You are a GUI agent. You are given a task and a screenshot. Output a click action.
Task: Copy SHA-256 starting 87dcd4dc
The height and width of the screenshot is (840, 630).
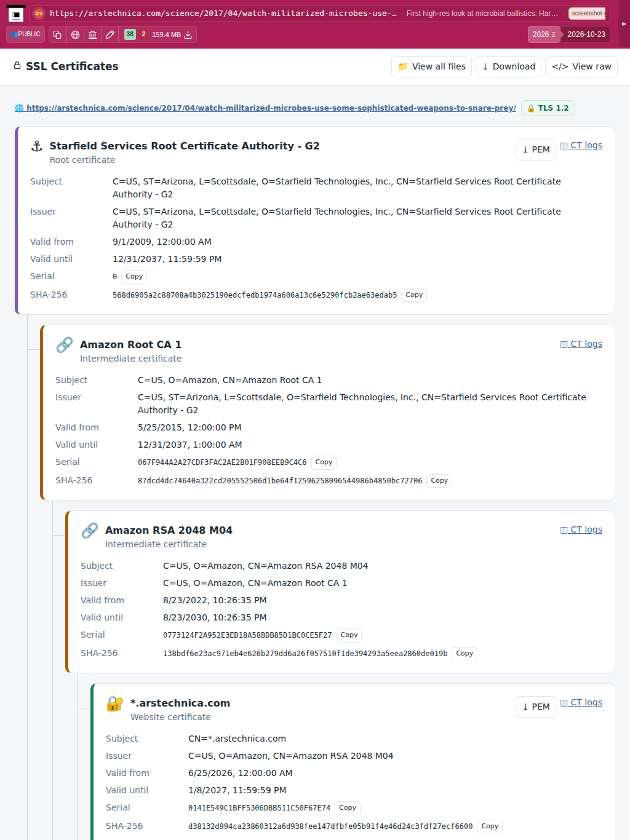coord(439,481)
